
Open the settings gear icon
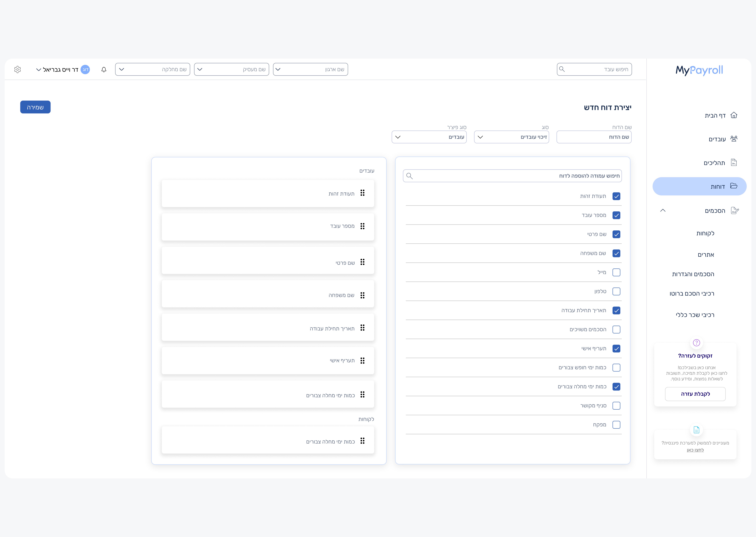pos(18,69)
